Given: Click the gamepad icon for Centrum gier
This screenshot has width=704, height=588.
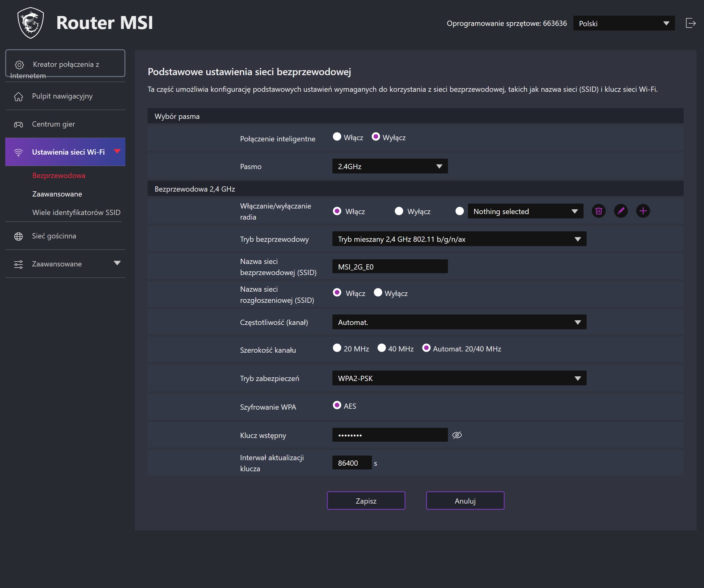Looking at the screenshot, I should (x=18, y=125).
